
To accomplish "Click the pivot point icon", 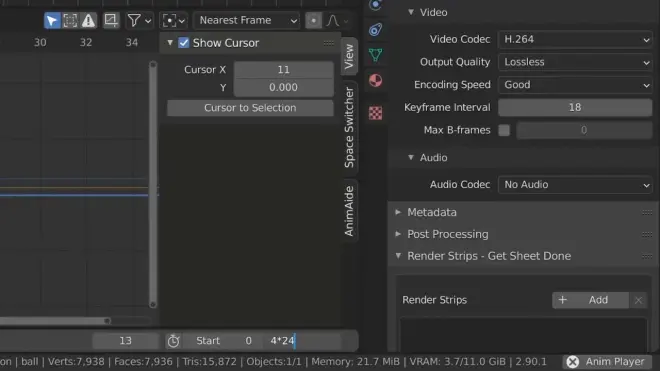I will (x=169, y=21).
